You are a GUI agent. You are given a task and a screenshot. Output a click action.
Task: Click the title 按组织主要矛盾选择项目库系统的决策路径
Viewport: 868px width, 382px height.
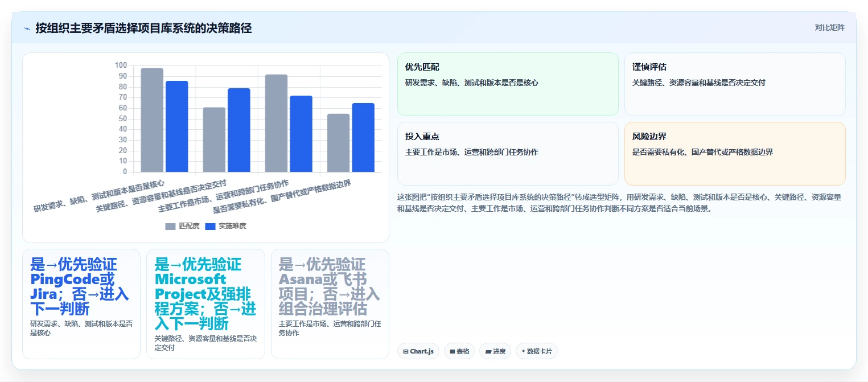coord(143,28)
